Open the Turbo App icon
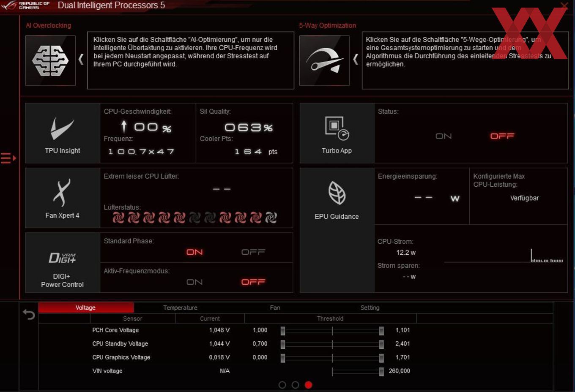Viewport: 575px width, 392px height. (x=337, y=133)
